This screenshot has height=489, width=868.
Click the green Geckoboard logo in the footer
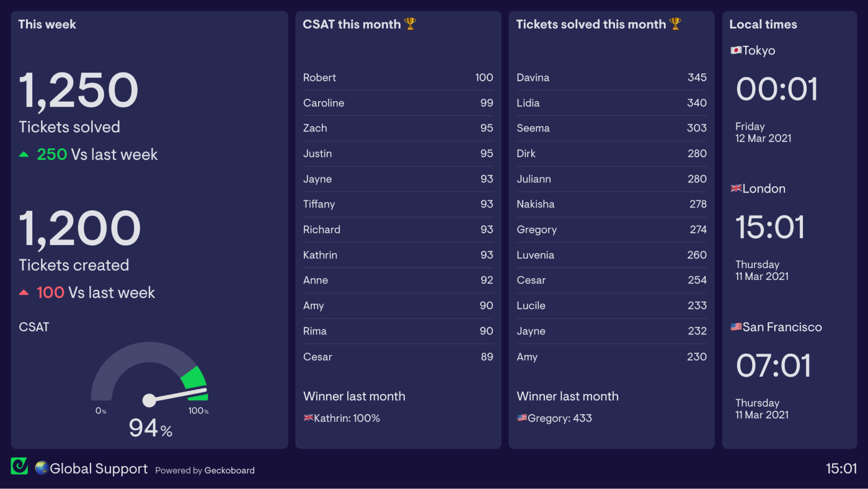point(19,465)
